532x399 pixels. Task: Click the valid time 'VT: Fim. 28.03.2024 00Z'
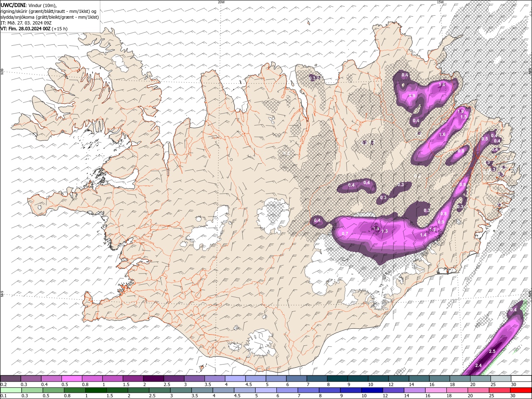(25, 29)
